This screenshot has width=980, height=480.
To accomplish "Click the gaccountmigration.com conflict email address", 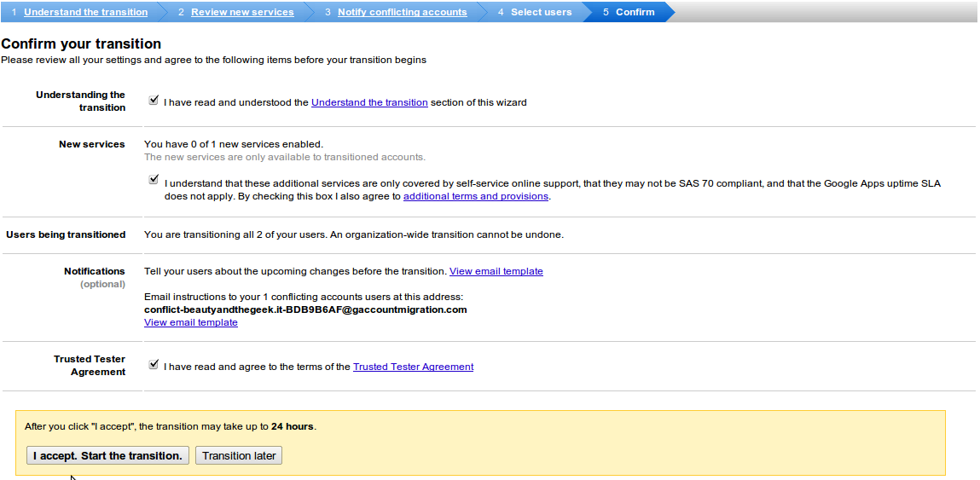I will (305, 309).
